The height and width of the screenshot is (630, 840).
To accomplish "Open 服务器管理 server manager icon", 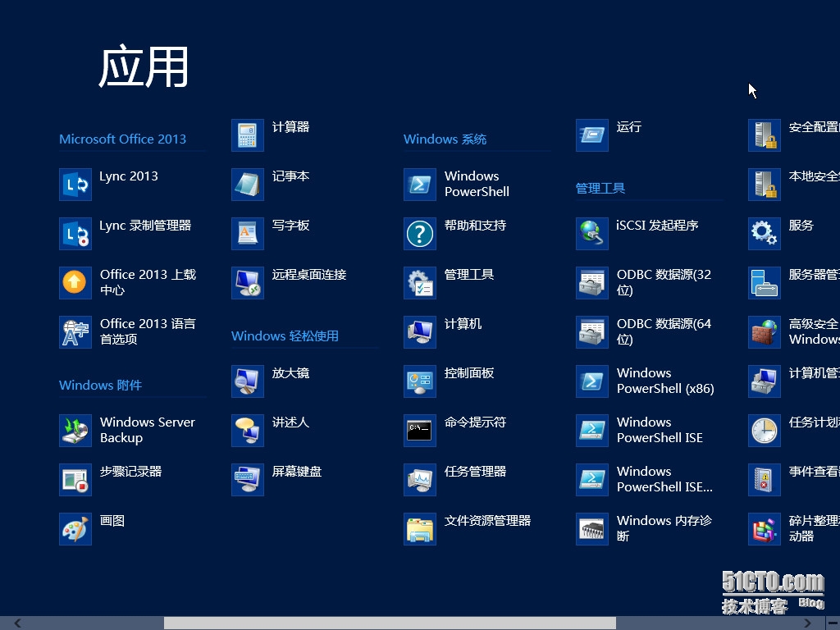I will (765, 283).
